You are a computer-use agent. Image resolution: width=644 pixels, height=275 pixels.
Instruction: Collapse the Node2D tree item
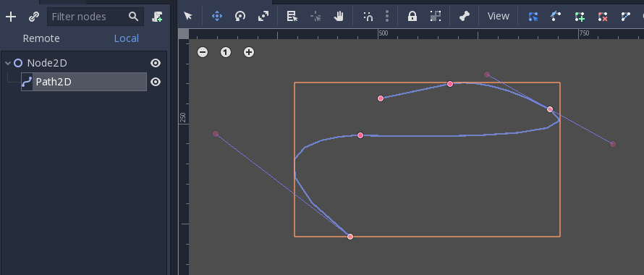tap(8, 63)
